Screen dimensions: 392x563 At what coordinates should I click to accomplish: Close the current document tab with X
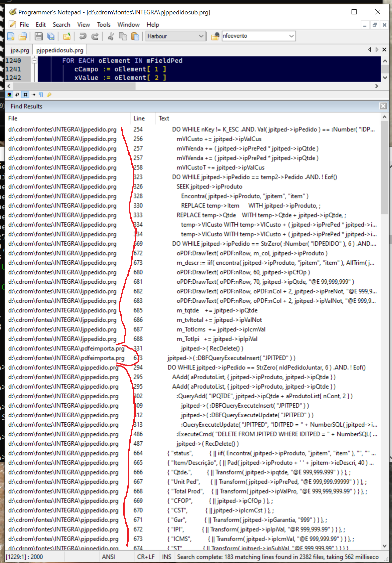pyautogui.click(x=384, y=49)
